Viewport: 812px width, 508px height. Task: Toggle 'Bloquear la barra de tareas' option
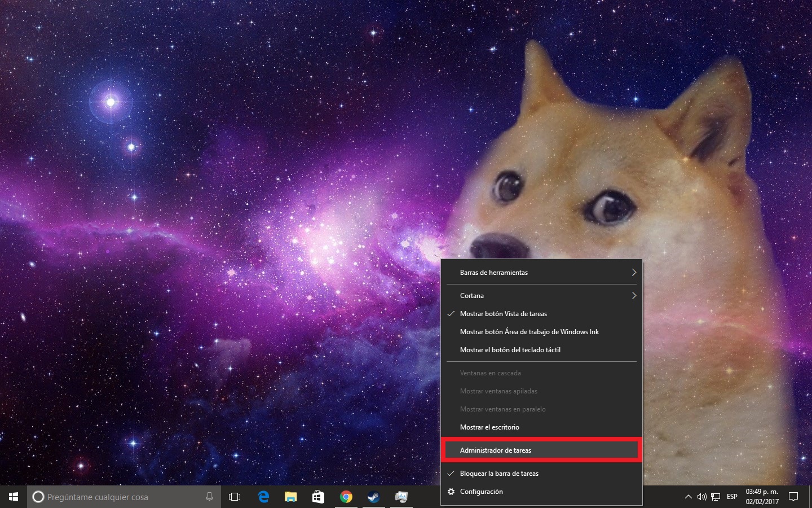(541, 474)
